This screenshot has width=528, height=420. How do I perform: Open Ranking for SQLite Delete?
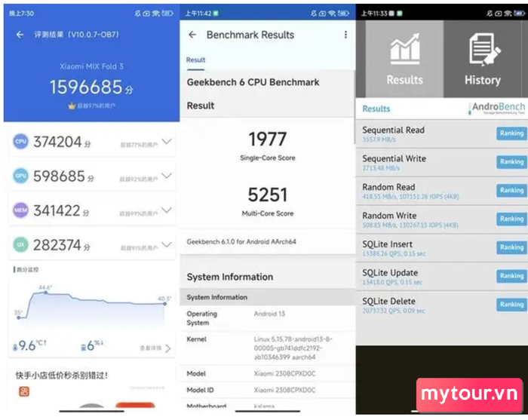pyautogui.click(x=511, y=305)
